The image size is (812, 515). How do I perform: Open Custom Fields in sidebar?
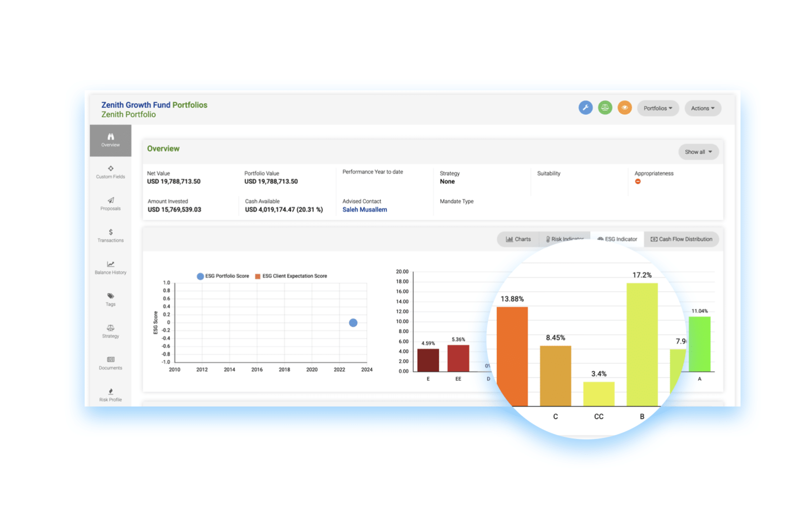point(111,173)
